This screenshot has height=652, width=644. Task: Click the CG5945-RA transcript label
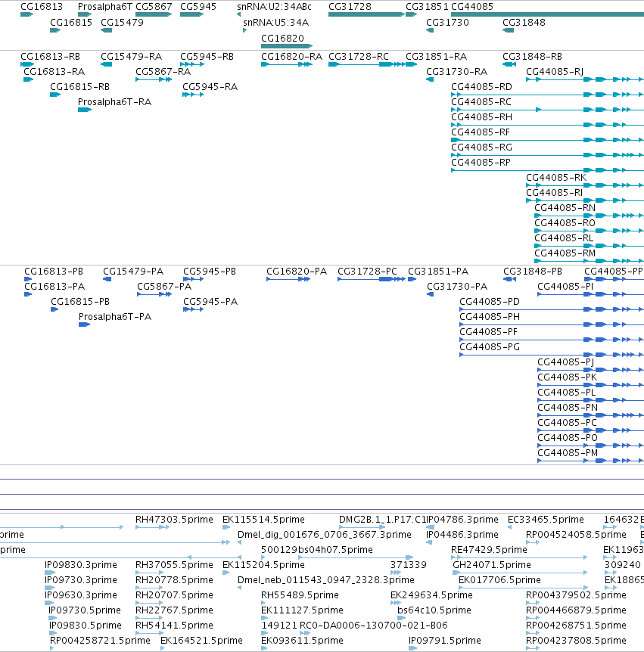click(x=210, y=87)
